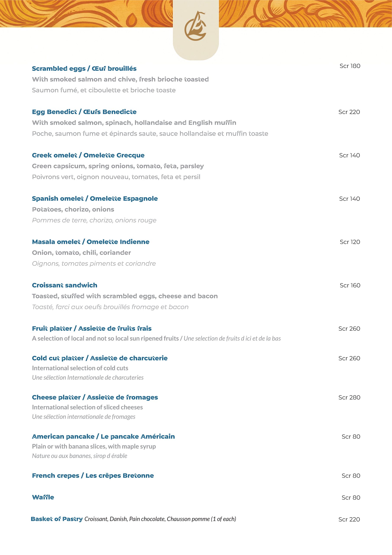
Task: Click the Spanish omelet item title
Action: [x=95, y=198]
